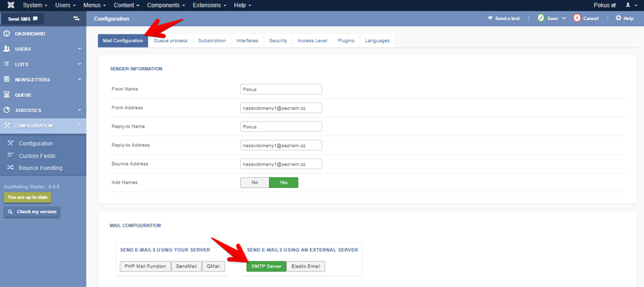Open the System menu

(x=35, y=5)
